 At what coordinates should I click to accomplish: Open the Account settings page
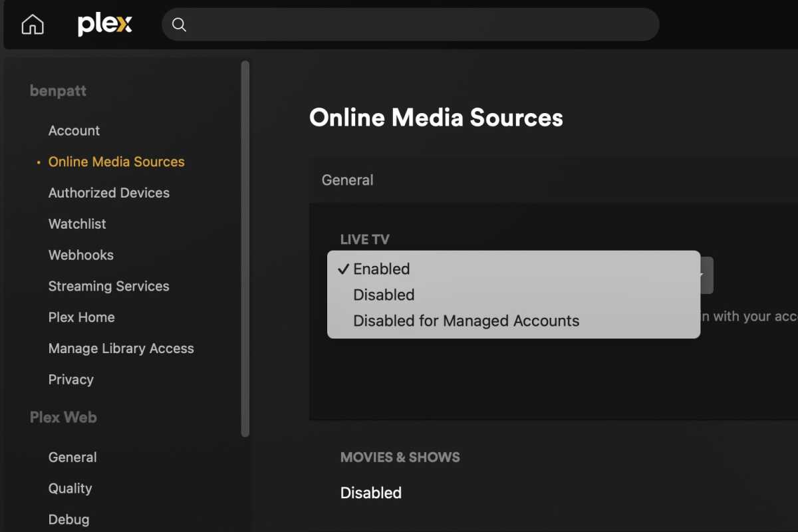coord(74,130)
